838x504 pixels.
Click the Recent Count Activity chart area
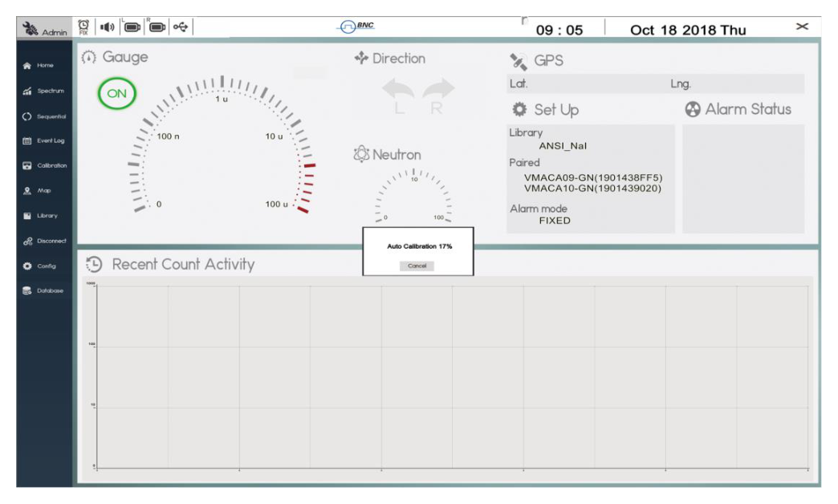pos(452,377)
